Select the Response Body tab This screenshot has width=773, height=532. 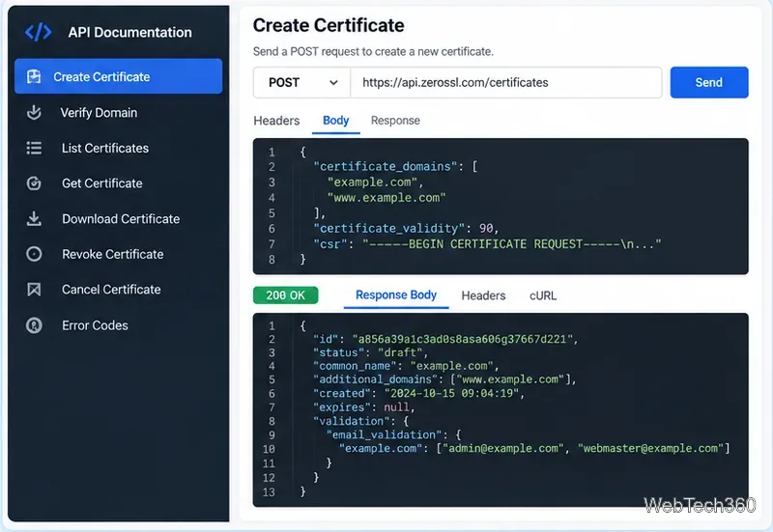click(396, 295)
